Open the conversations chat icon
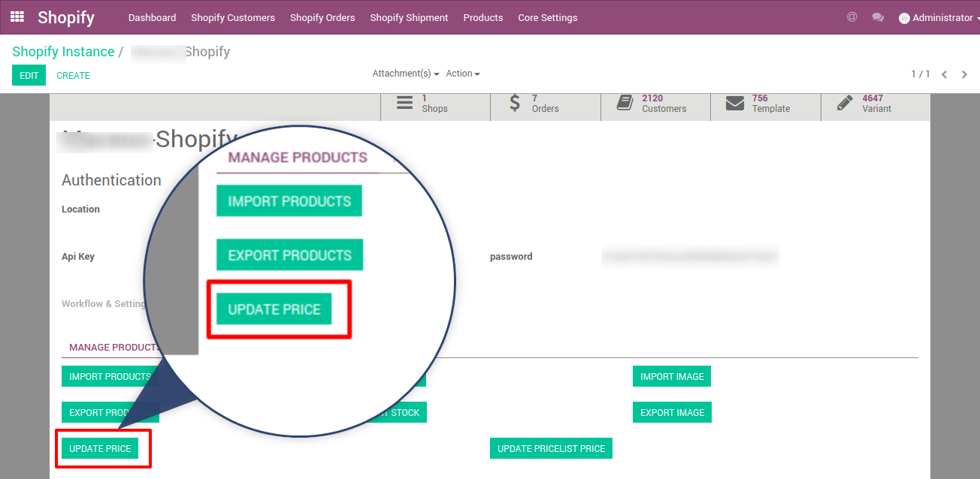This screenshot has height=479, width=980. [878, 17]
